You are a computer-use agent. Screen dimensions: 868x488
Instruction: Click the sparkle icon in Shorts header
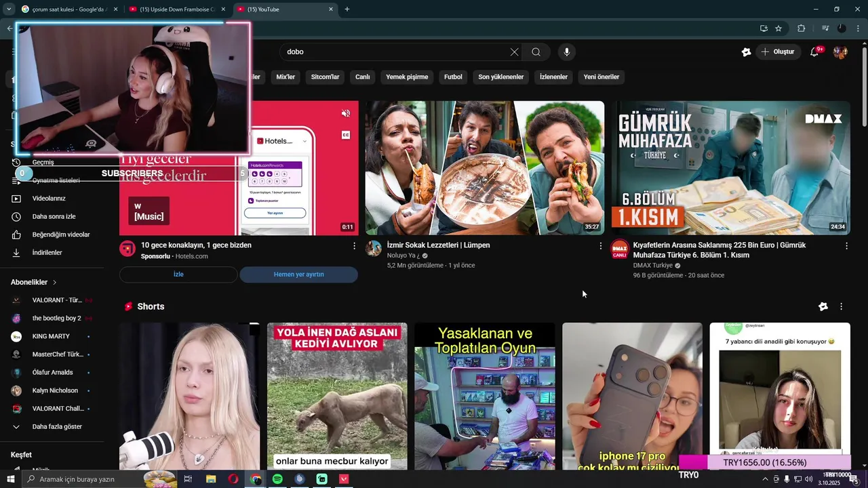(x=823, y=306)
